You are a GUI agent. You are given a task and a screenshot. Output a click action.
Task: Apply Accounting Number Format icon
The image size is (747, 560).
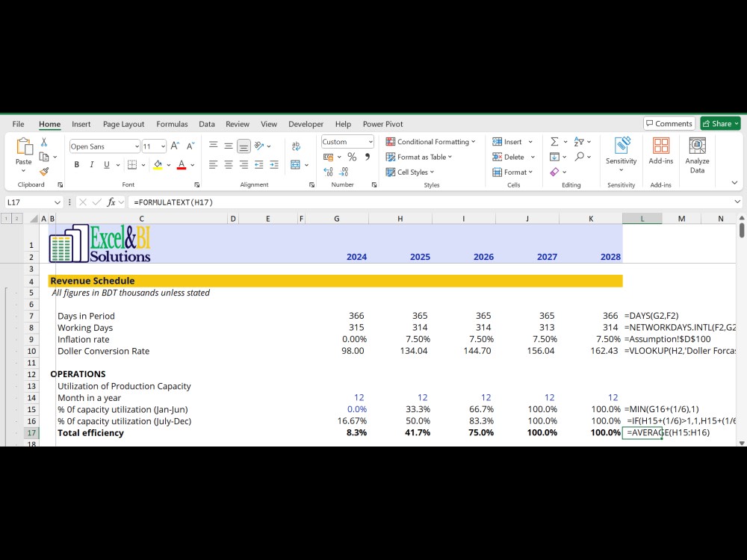point(328,157)
